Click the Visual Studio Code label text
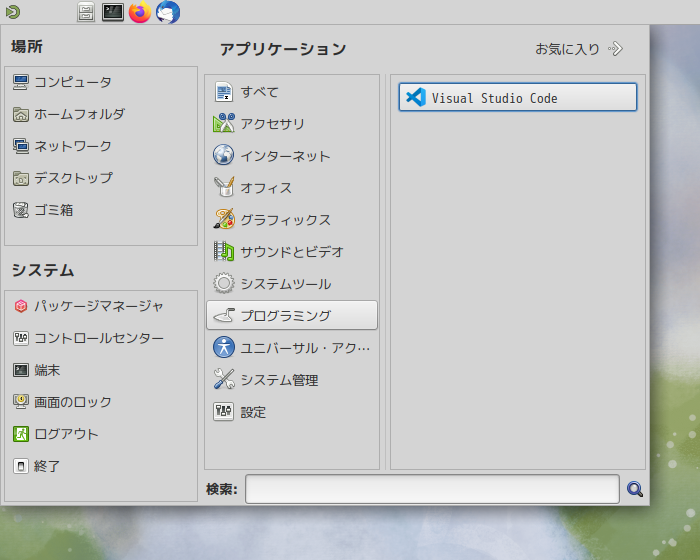The height and width of the screenshot is (560, 700). pyautogui.click(x=494, y=98)
